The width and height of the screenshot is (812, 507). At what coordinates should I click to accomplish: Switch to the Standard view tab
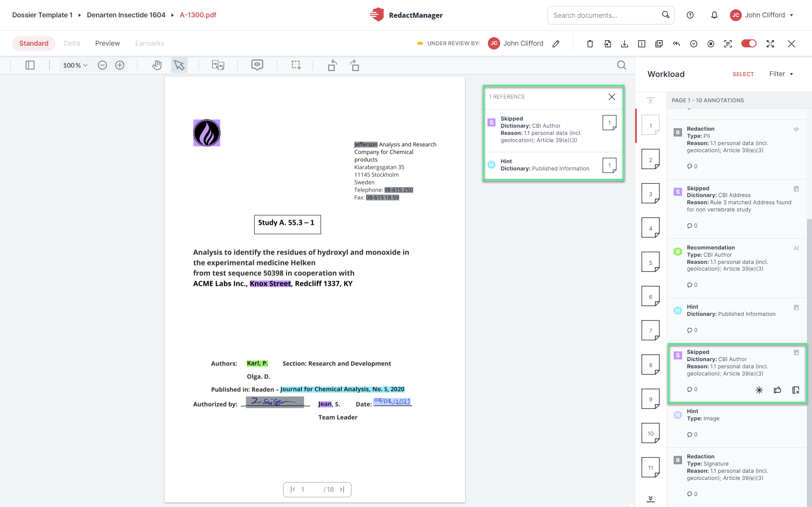point(34,44)
